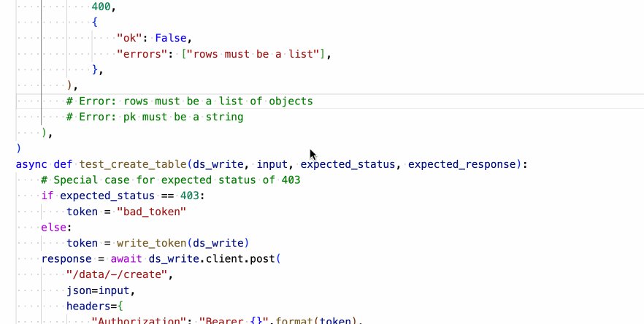Image resolution: width=644 pixels, height=324 pixels.
Task: Click the json=input argument
Action: pos(98,290)
